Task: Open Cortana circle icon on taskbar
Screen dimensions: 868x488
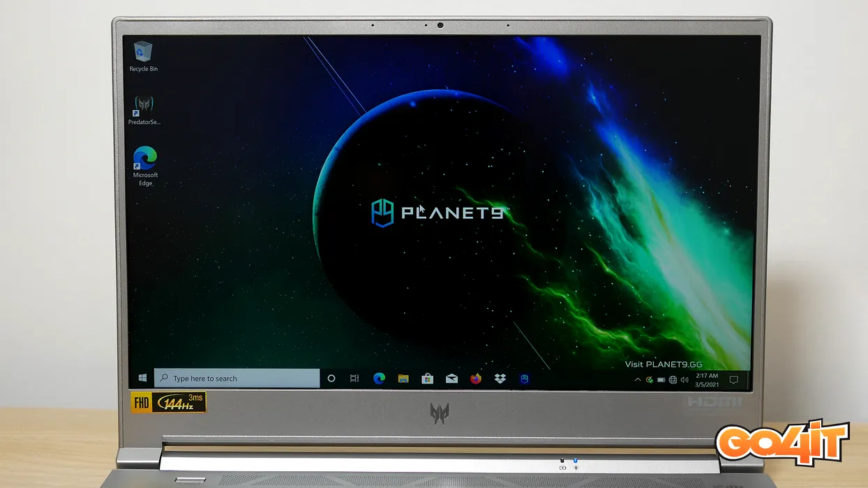Action: [x=331, y=379]
